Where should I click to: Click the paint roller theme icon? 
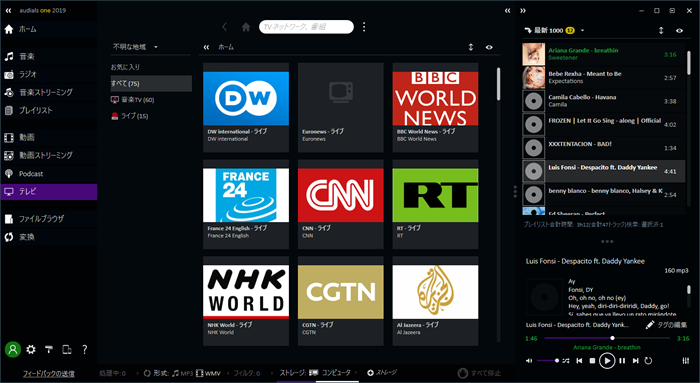(x=49, y=350)
